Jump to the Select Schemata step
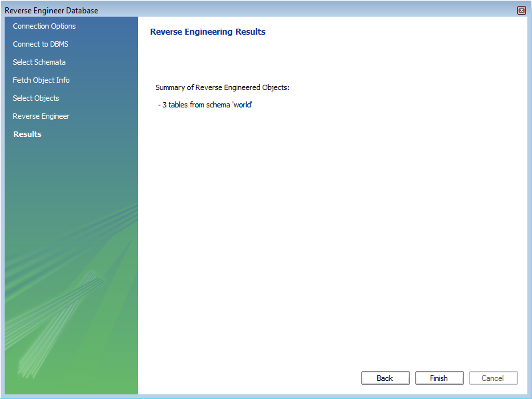This screenshot has height=399, width=532. tap(39, 62)
